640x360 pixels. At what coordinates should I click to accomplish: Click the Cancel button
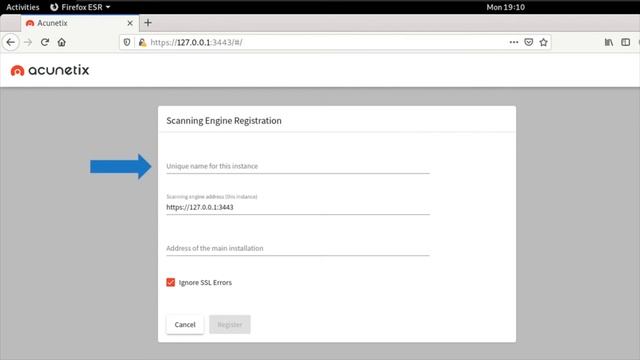click(x=185, y=324)
